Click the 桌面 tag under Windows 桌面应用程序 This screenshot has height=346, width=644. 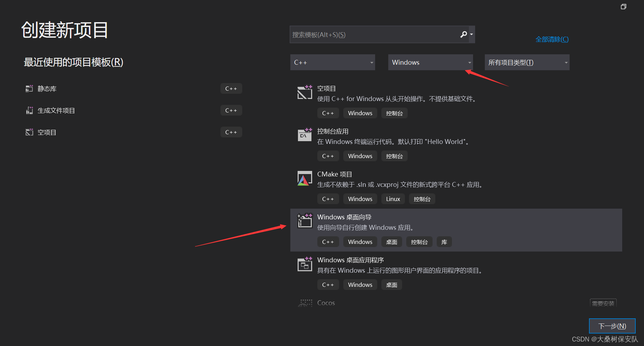392,285
